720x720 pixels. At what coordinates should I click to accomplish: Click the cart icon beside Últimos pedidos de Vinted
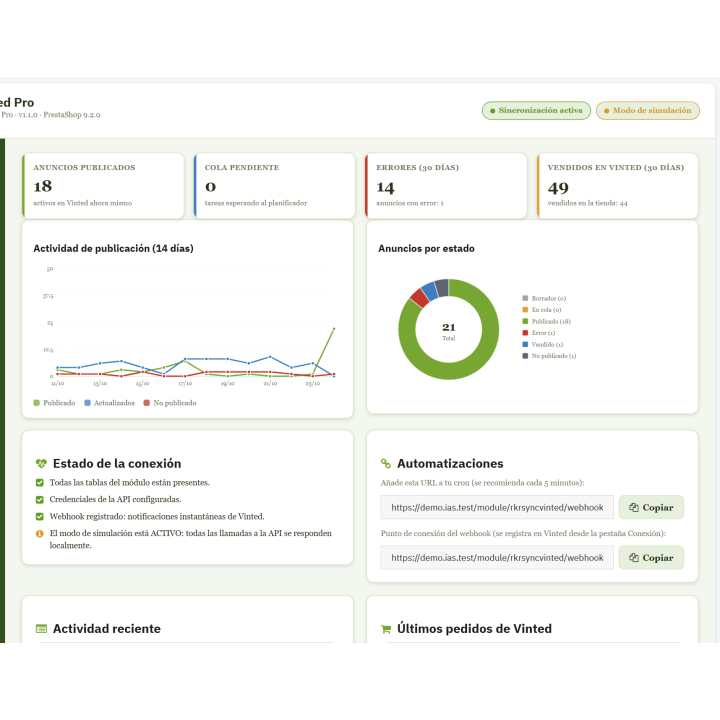(386, 629)
